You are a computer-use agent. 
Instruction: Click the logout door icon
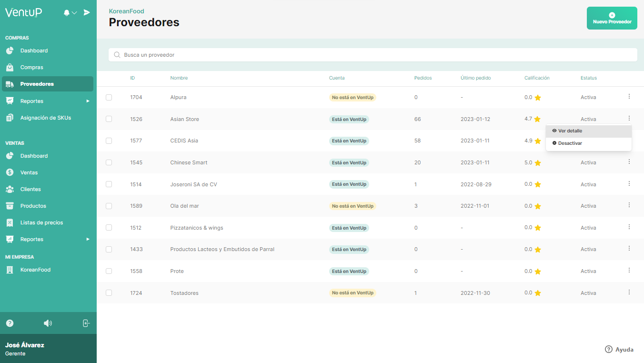pyautogui.click(x=86, y=323)
